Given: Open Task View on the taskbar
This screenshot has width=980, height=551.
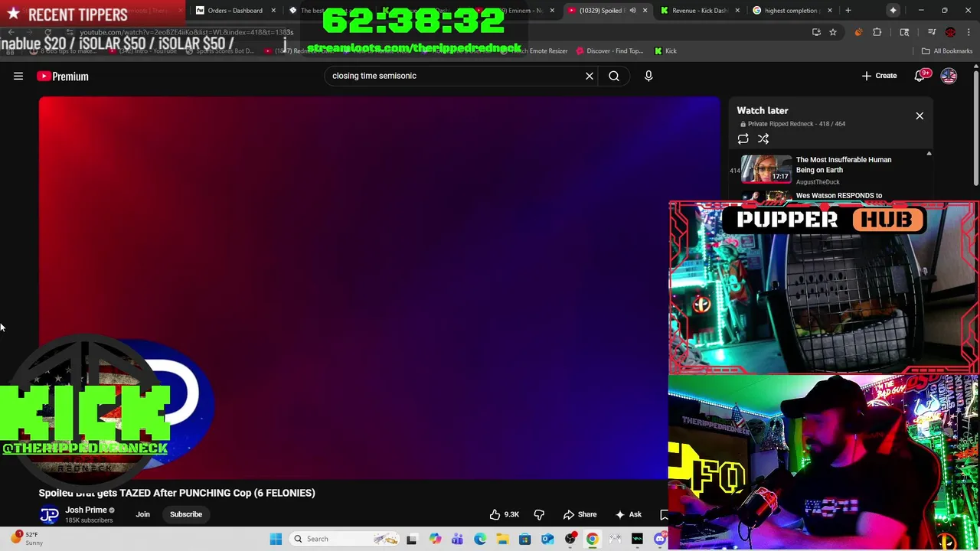Looking at the screenshot, I should (412, 539).
